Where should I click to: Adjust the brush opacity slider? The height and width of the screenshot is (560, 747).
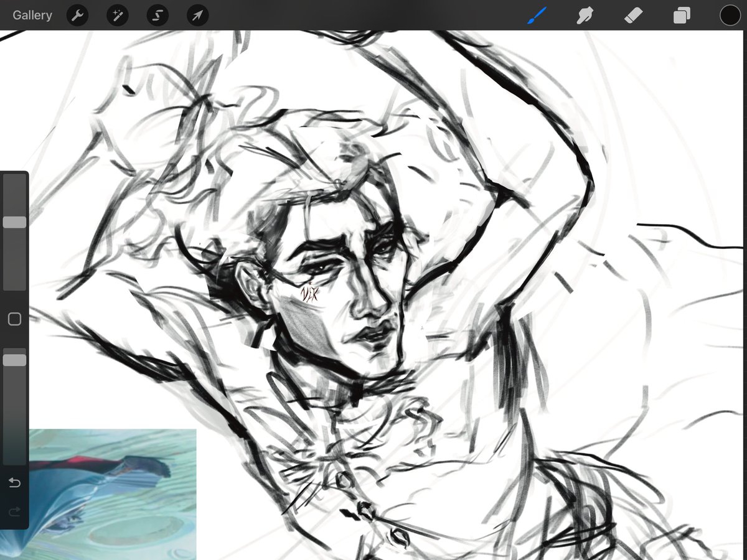pyautogui.click(x=14, y=359)
